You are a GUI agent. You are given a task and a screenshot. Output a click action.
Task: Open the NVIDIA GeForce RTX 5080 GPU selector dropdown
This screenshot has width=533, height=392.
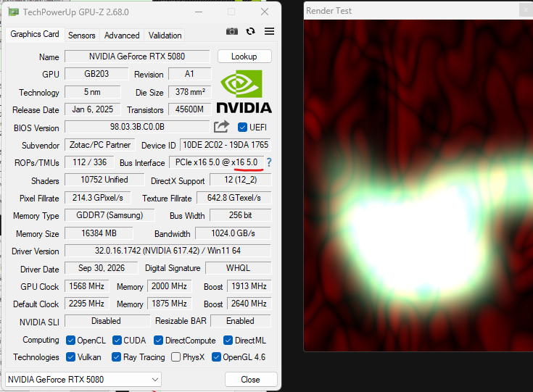coord(83,380)
